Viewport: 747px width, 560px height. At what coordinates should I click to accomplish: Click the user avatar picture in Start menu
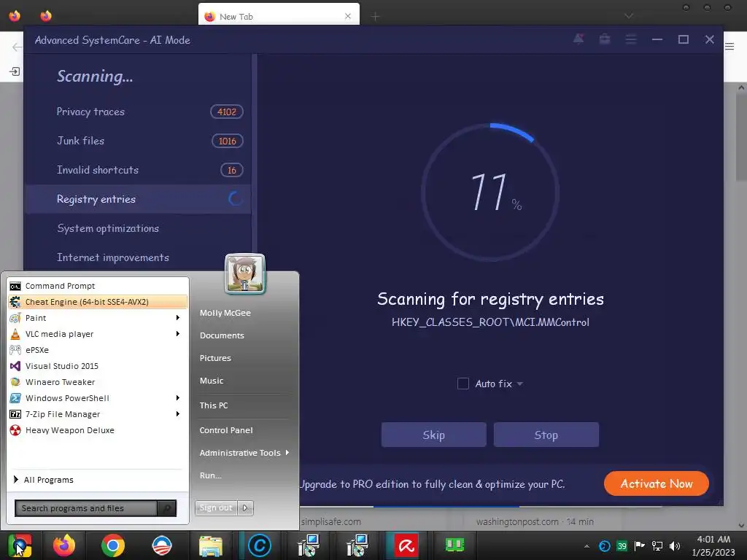coord(245,273)
